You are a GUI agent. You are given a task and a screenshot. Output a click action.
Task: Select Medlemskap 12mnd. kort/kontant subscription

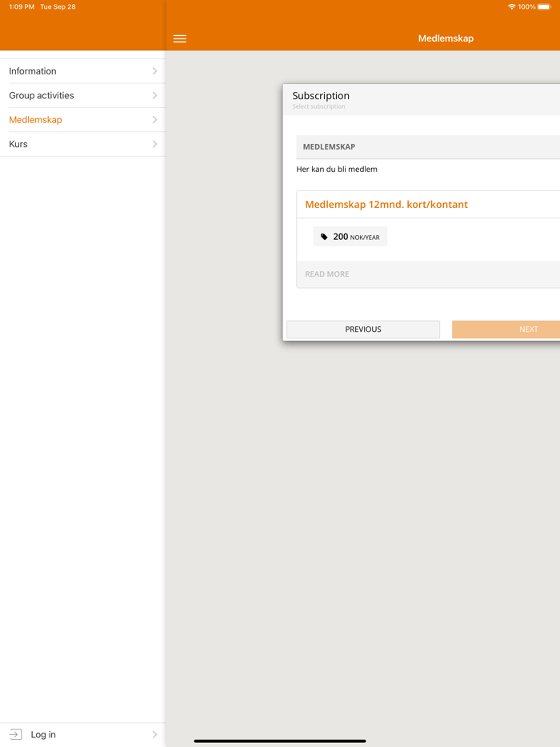coord(386,205)
